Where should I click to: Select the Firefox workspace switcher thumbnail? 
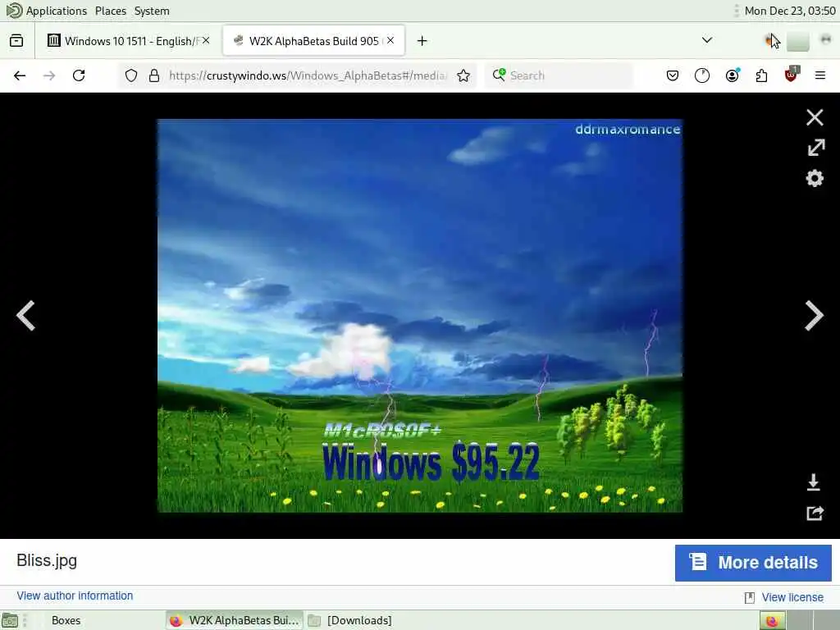click(772, 621)
